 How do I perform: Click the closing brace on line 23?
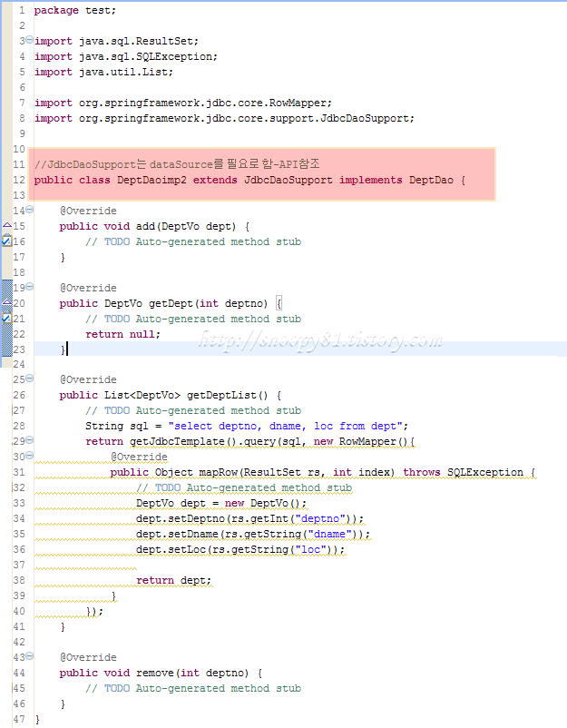click(63, 349)
